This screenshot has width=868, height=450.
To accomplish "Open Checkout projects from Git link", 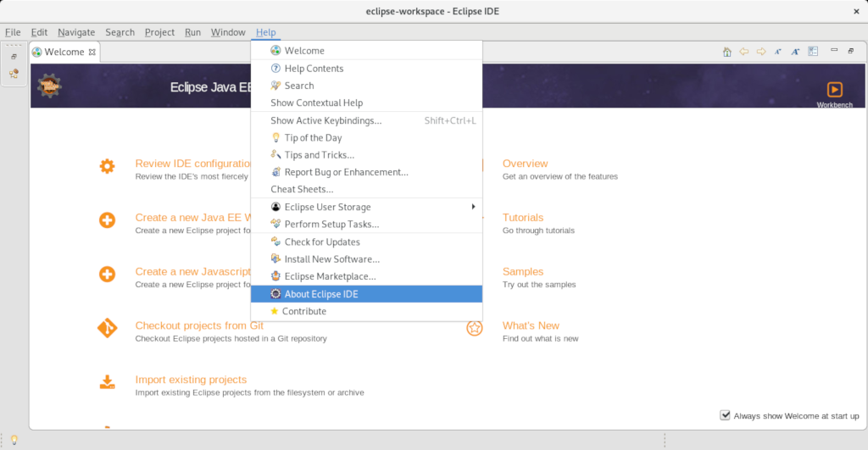I will (x=199, y=325).
